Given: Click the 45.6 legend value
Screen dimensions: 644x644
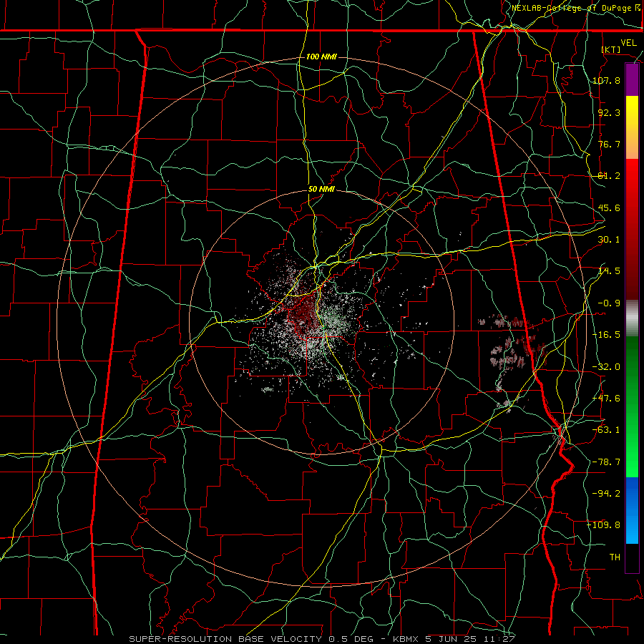Looking at the screenshot, I should point(609,208).
